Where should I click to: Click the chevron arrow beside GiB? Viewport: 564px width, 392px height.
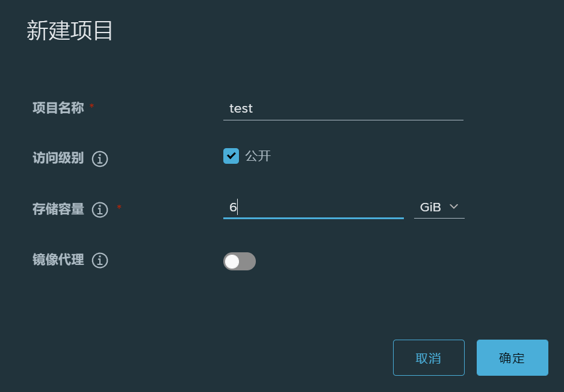click(x=454, y=207)
